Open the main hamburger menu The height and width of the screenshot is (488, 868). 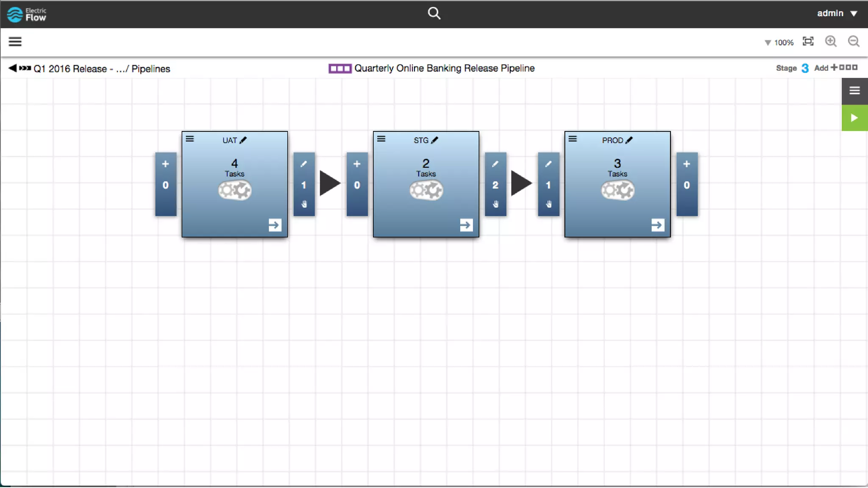15,42
